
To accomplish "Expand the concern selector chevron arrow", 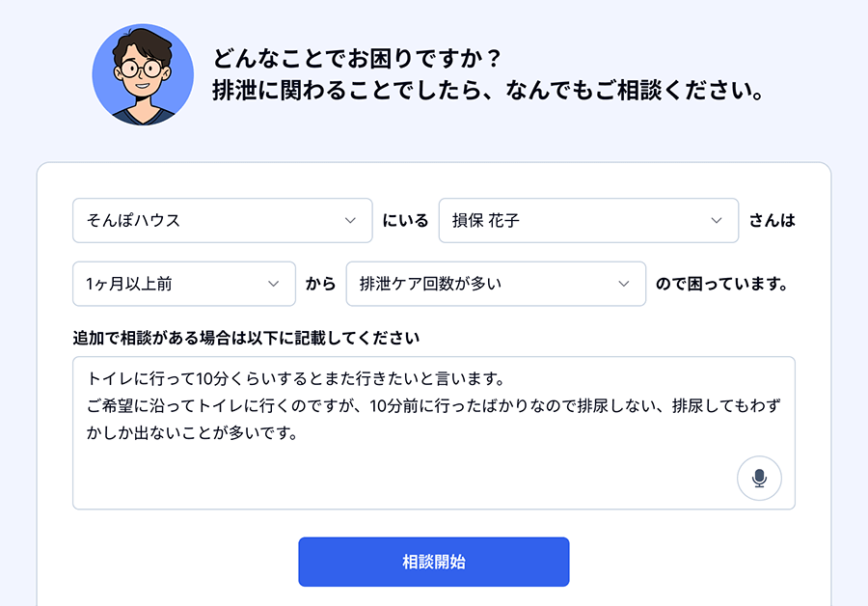I will (x=626, y=284).
